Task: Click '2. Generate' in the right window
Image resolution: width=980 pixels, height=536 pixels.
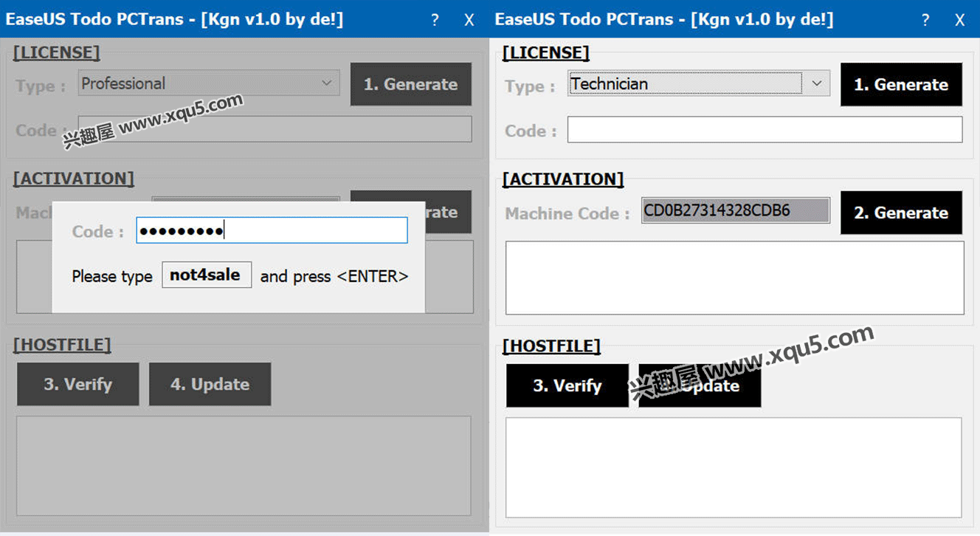Action: click(x=901, y=213)
